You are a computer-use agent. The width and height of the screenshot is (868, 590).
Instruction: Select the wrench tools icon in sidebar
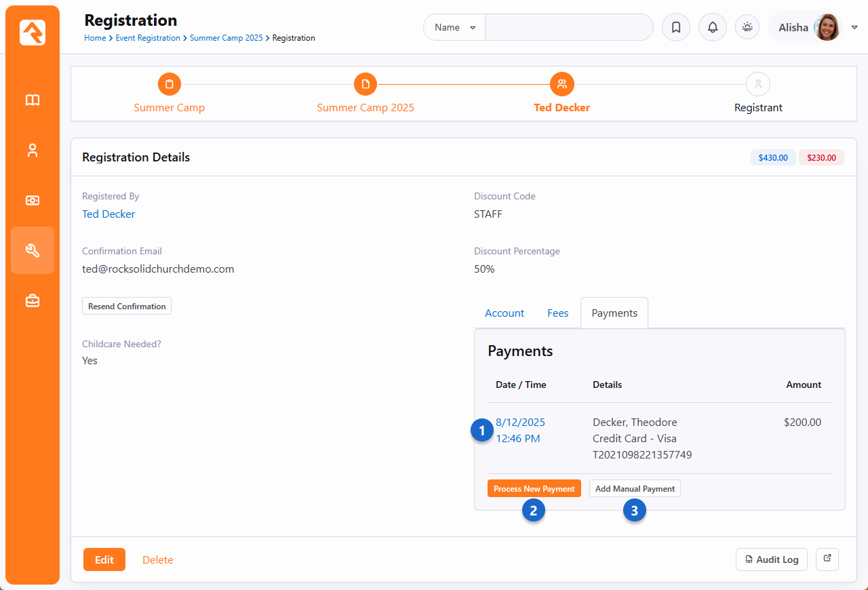[x=33, y=250]
